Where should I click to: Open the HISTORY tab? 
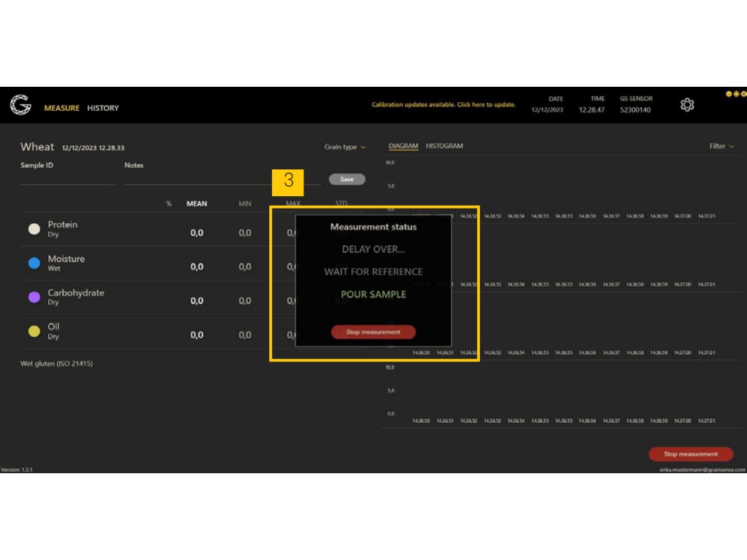(x=103, y=108)
